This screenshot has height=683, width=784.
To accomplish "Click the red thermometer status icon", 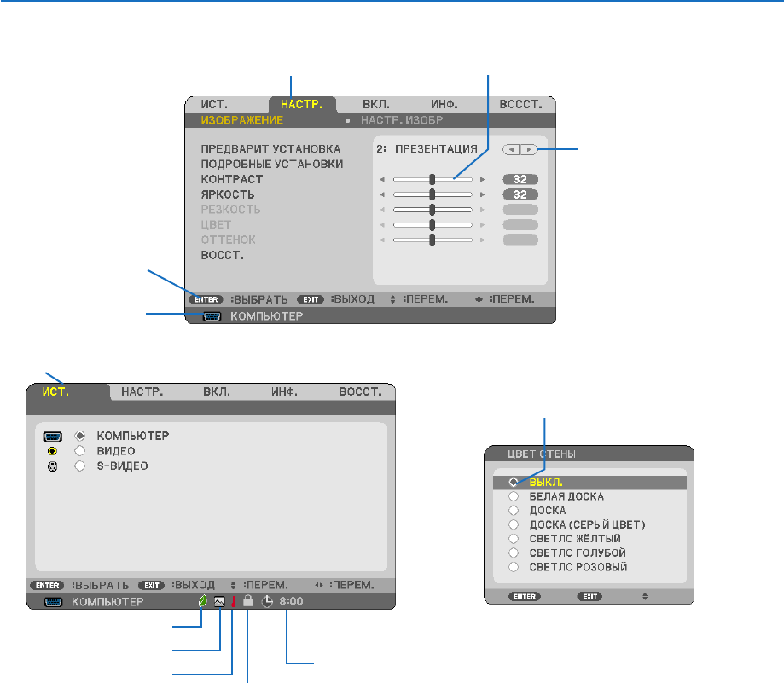I will [234, 601].
